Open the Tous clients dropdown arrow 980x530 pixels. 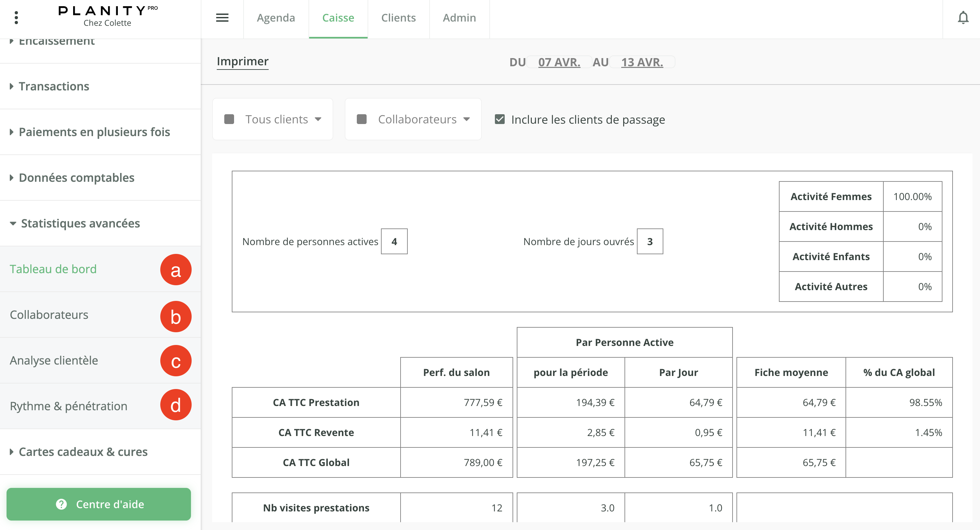pyautogui.click(x=318, y=119)
